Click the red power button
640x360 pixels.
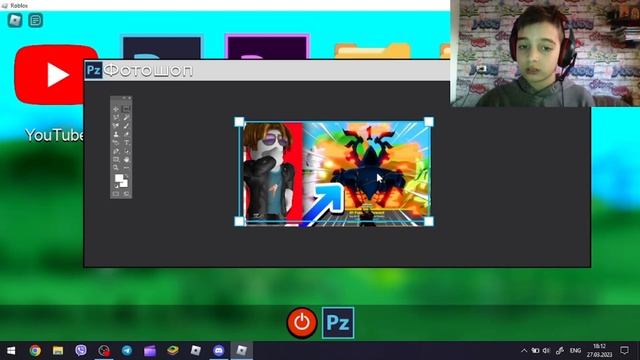[x=302, y=323]
